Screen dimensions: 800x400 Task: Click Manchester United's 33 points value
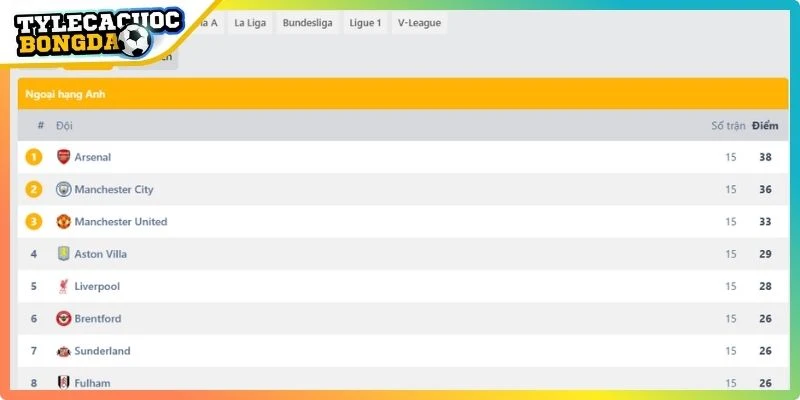765,221
